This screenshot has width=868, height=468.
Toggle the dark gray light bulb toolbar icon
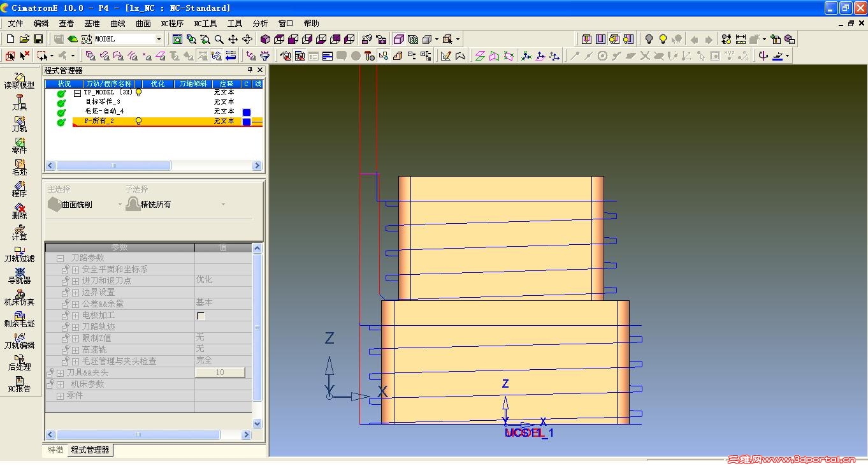point(649,39)
